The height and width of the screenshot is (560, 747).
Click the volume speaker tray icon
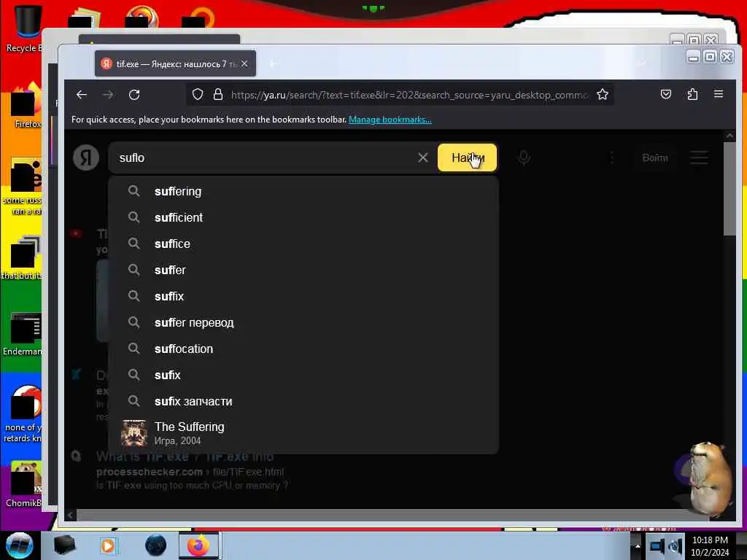[676, 545]
